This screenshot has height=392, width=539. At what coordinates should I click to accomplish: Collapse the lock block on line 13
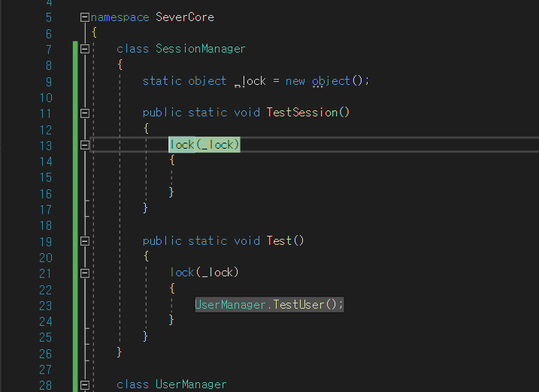click(x=84, y=145)
